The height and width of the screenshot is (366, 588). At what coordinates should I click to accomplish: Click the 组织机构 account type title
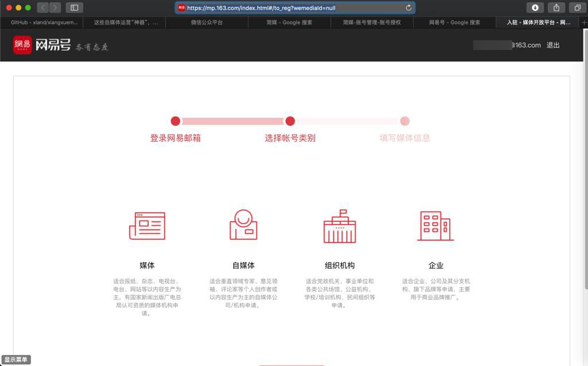(x=340, y=265)
